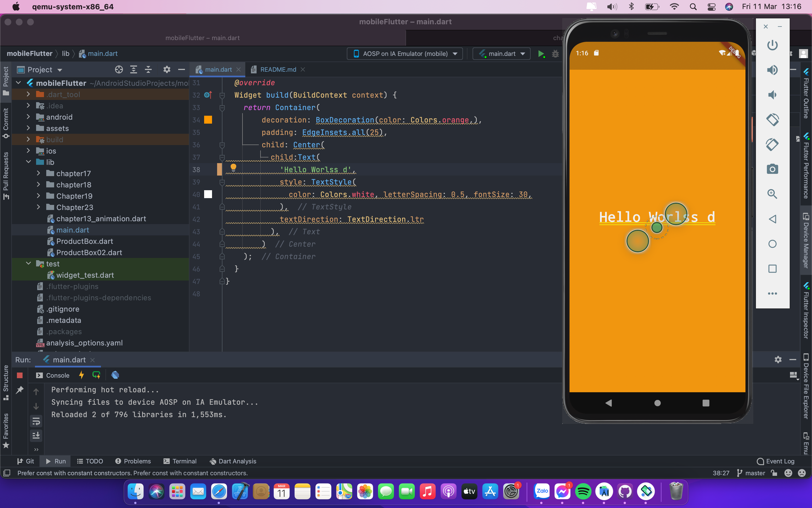The image size is (812, 508).
Task: Open the Problems tool tab
Action: 133,461
